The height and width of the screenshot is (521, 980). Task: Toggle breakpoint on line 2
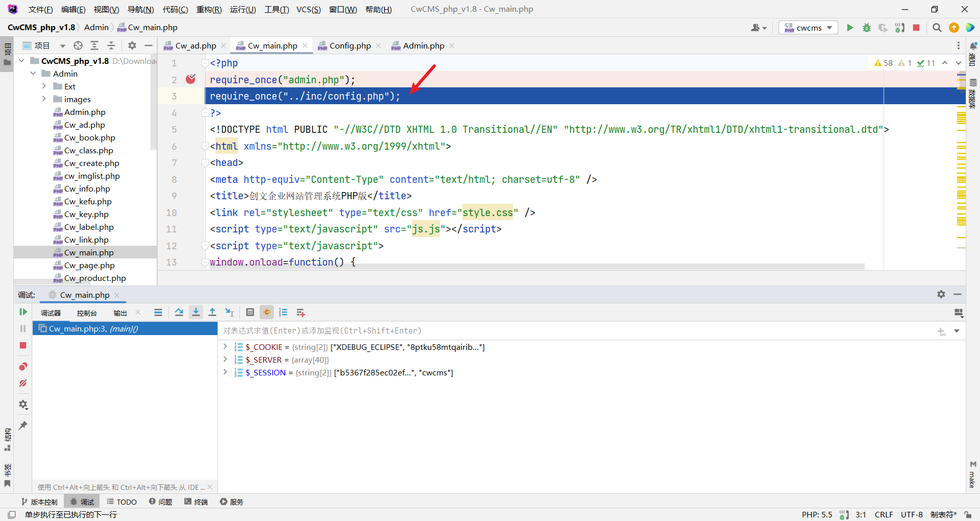coord(191,79)
